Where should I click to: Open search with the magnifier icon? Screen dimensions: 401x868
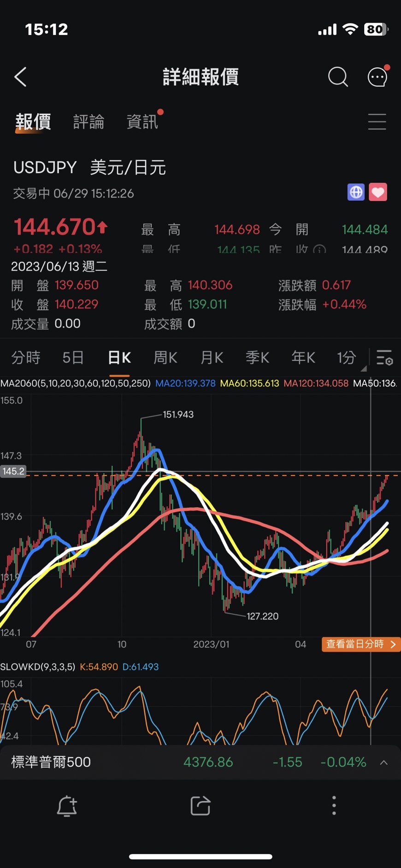(x=338, y=77)
